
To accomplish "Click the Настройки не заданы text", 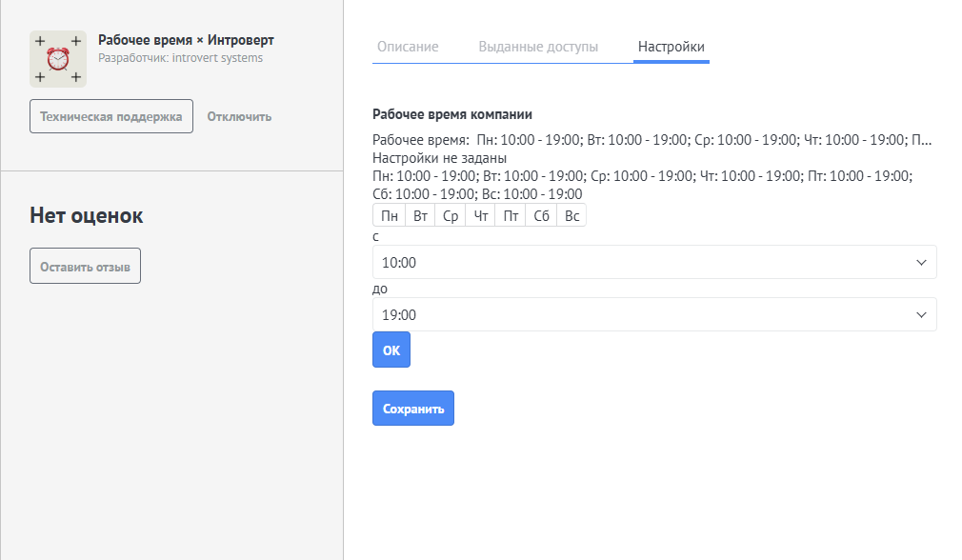I will pos(439,158).
